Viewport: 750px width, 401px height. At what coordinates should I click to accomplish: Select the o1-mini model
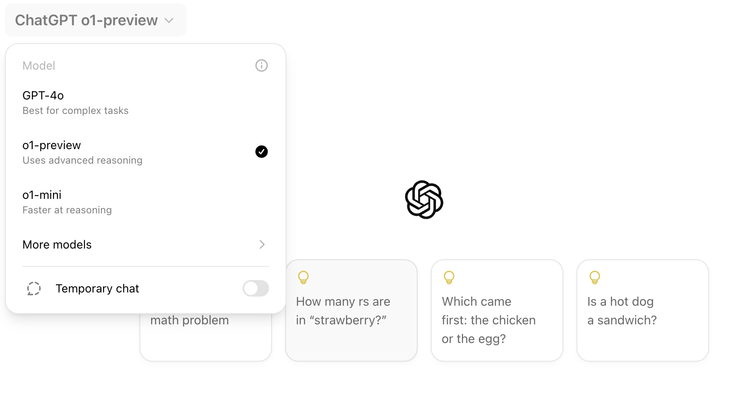click(x=145, y=202)
